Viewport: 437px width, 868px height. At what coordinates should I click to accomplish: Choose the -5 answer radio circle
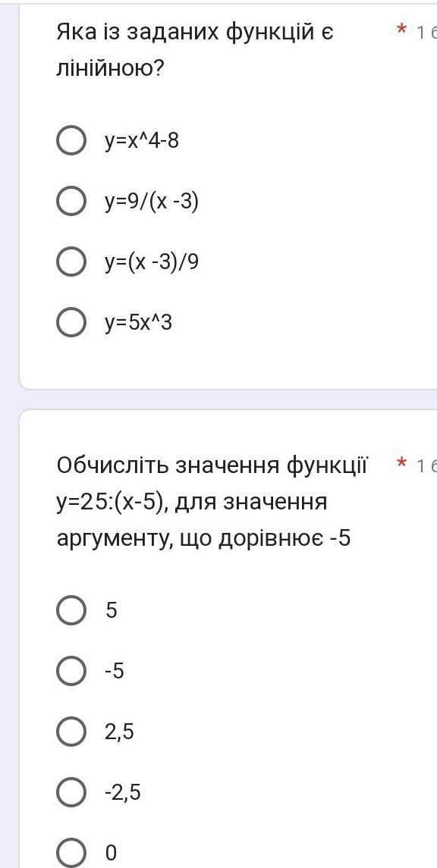71,671
